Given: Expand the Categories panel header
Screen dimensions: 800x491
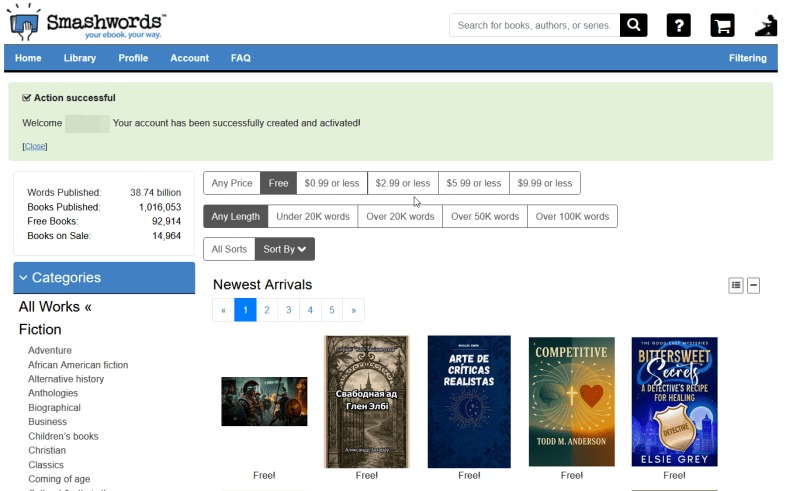Looking at the screenshot, I should (104, 278).
